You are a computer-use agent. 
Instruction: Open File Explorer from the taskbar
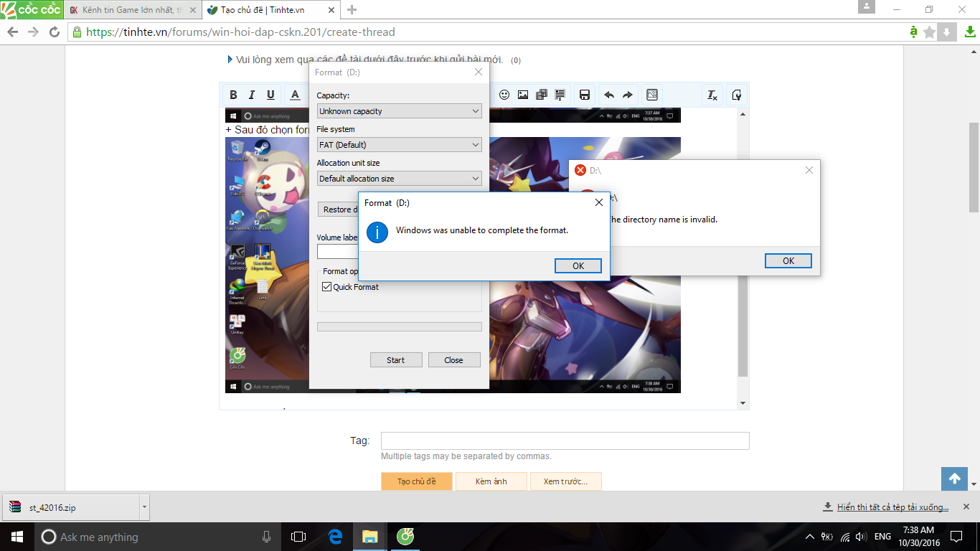pos(369,537)
